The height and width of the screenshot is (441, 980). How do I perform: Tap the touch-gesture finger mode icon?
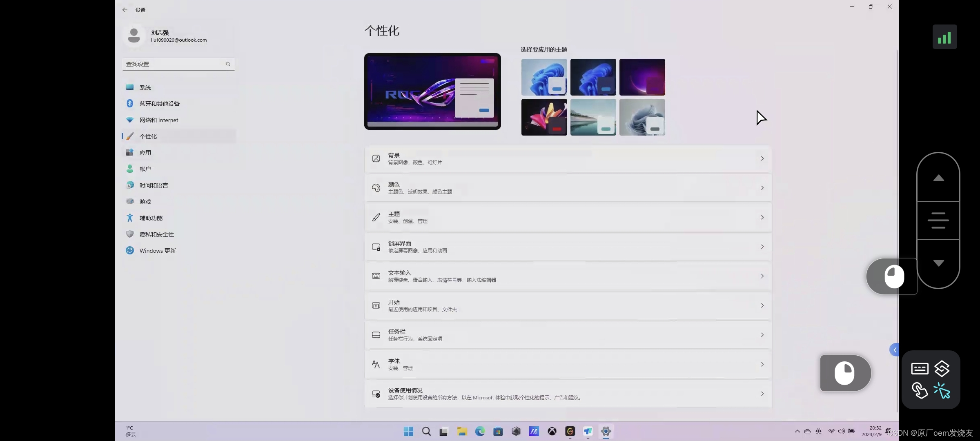pos(920,391)
